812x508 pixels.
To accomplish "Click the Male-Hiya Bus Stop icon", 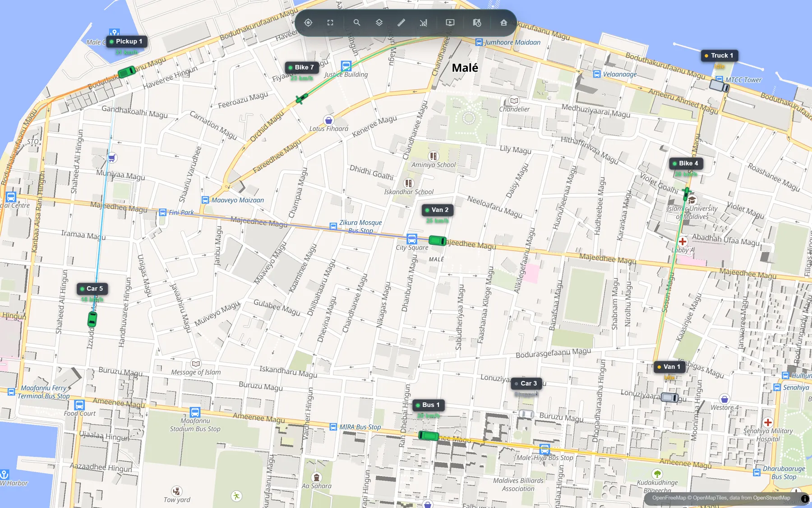I will 544,449.
